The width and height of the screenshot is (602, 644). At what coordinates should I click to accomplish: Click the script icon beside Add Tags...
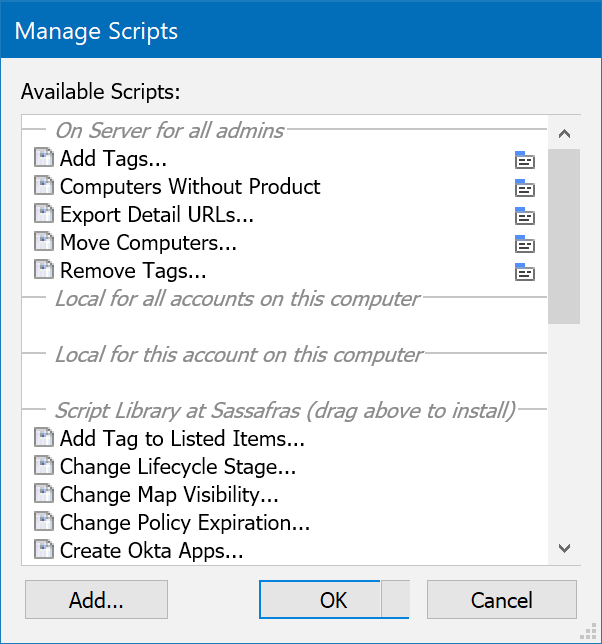pyautogui.click(x=44, y=158)
